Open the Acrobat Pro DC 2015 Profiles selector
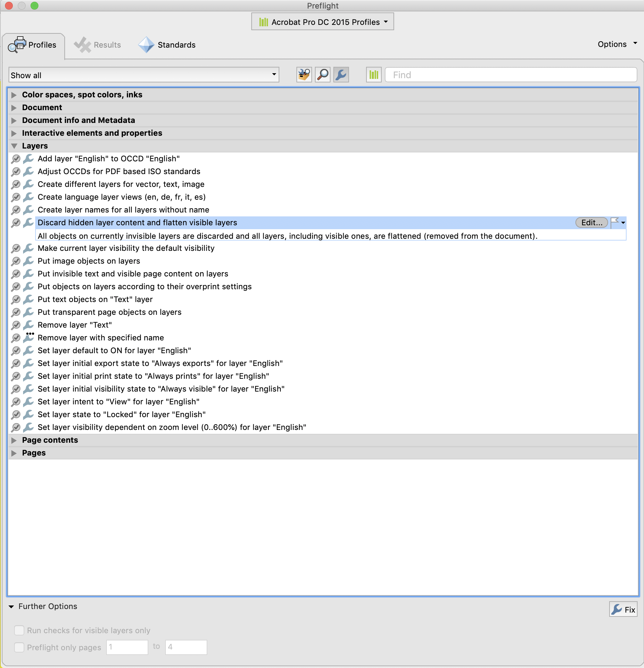The height and width of the screenshot is (668, 644). pyautogui.click(x=322, y=21)
